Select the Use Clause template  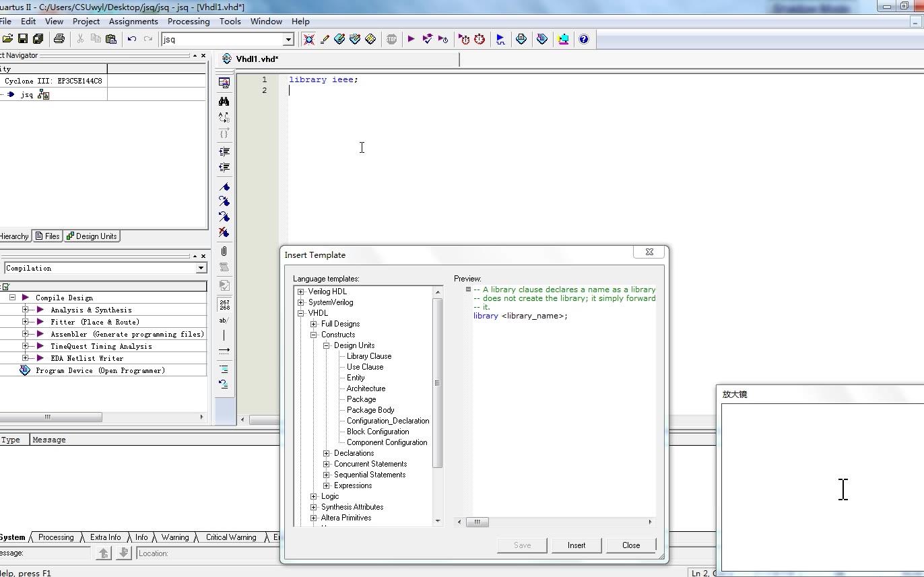(x=365, y=367)
